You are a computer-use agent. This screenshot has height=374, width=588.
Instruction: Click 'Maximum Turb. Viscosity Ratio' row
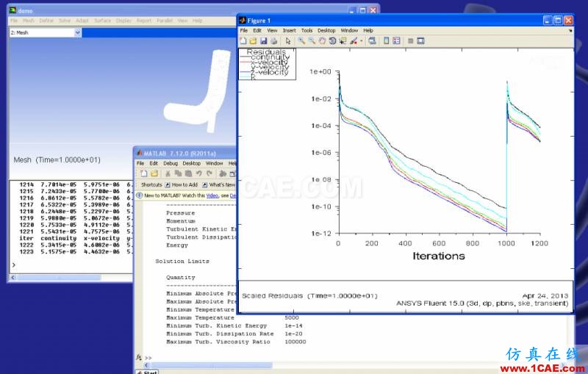click(x=236, y=342)
